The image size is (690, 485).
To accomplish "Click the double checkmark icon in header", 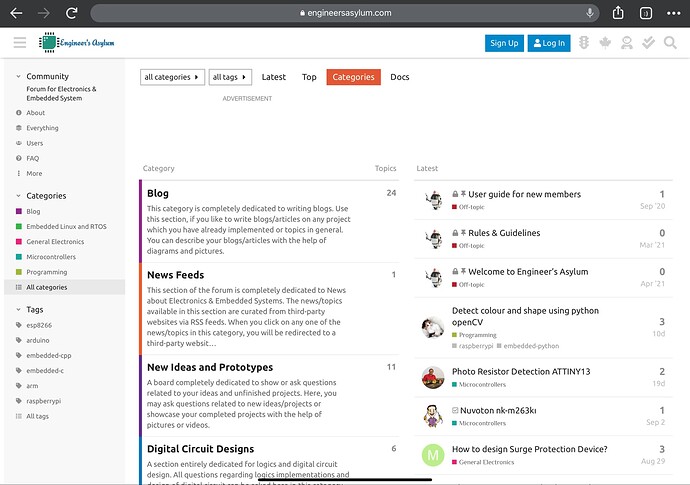I will pyautogui.click(x=648, y=43).
